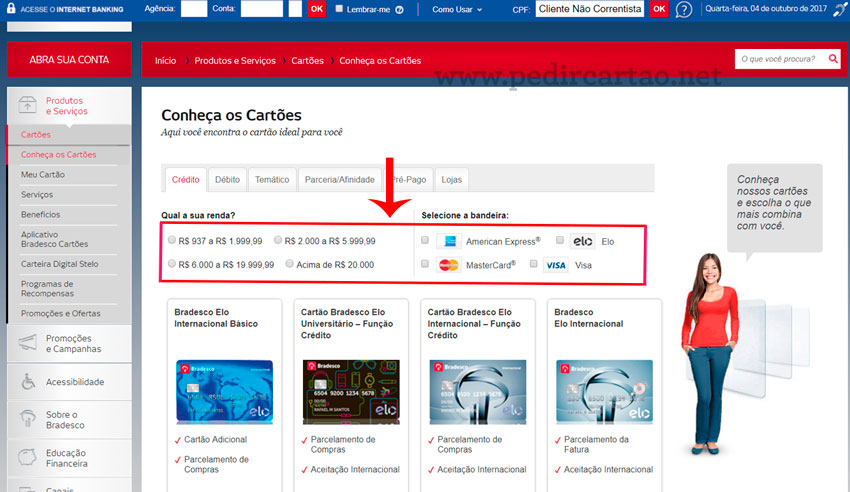
Task: Click the Visa logo icon
Action: pyautogui.click(x=556, y=265)
